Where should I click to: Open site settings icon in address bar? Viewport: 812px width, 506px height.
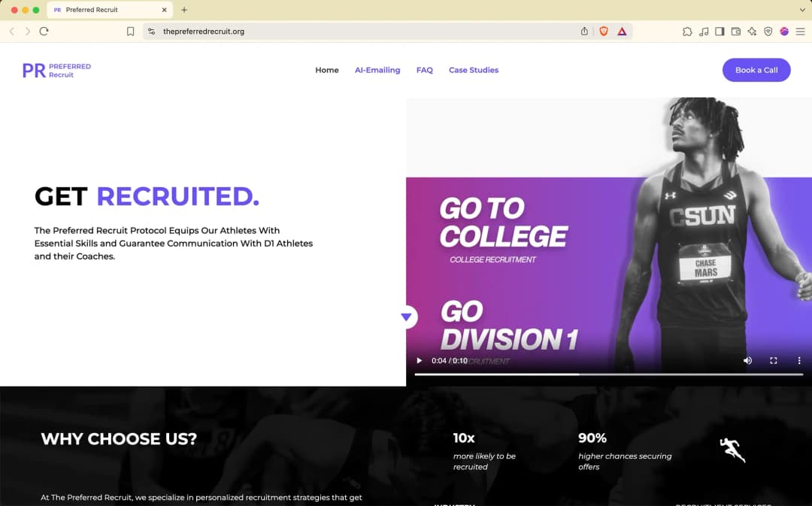(151, 32)
